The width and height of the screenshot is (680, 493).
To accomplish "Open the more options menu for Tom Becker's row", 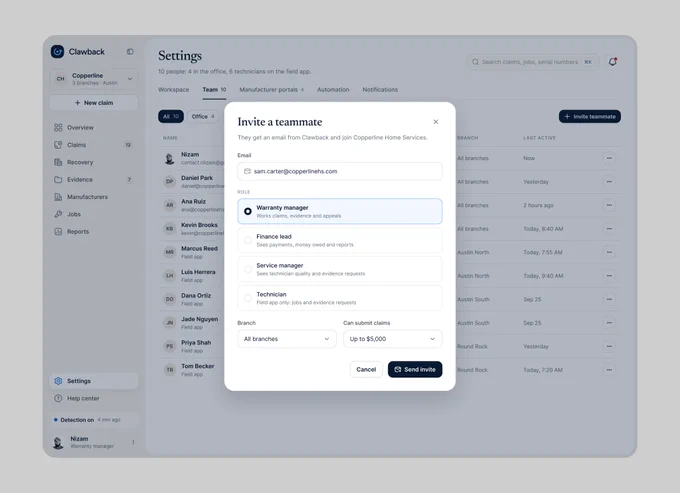I will click(x=609, y=370).
